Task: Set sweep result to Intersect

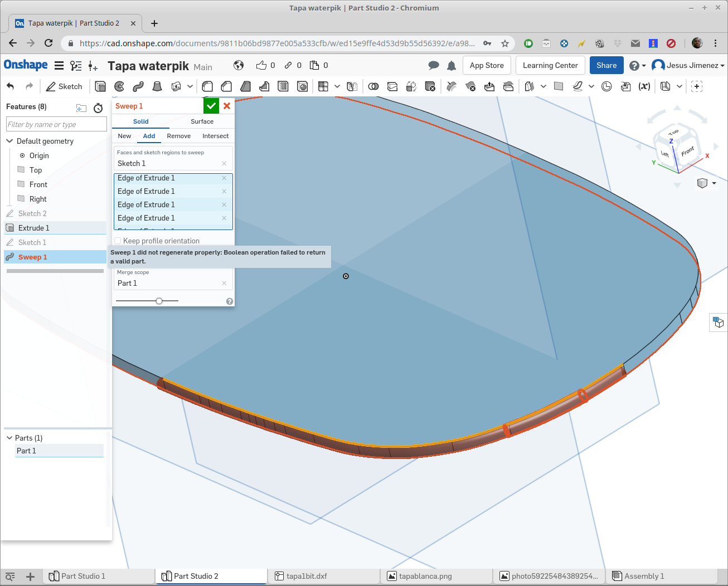Action: pyautogui.click(x=215, y=136)
